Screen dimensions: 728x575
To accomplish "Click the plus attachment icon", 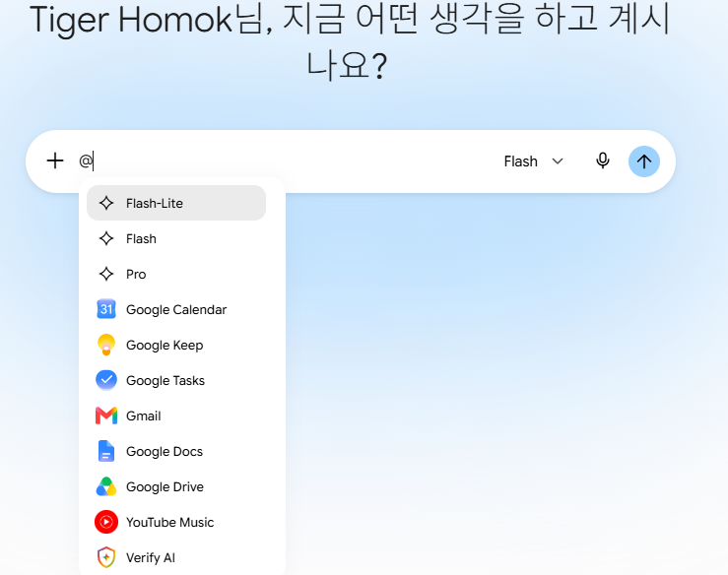I will [x=55, y=161].
